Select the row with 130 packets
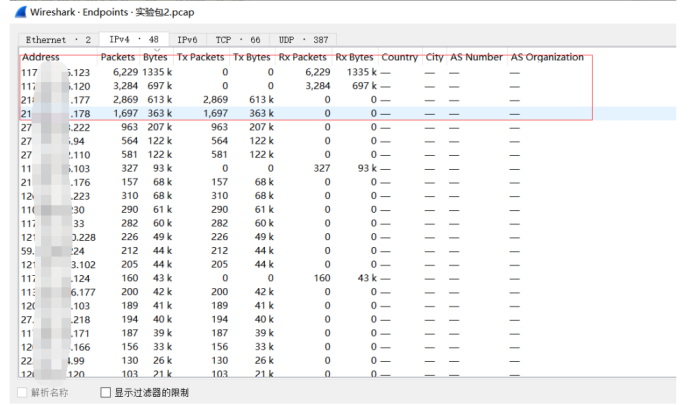Screen dimensions: 692x405 tap(348, 360)
